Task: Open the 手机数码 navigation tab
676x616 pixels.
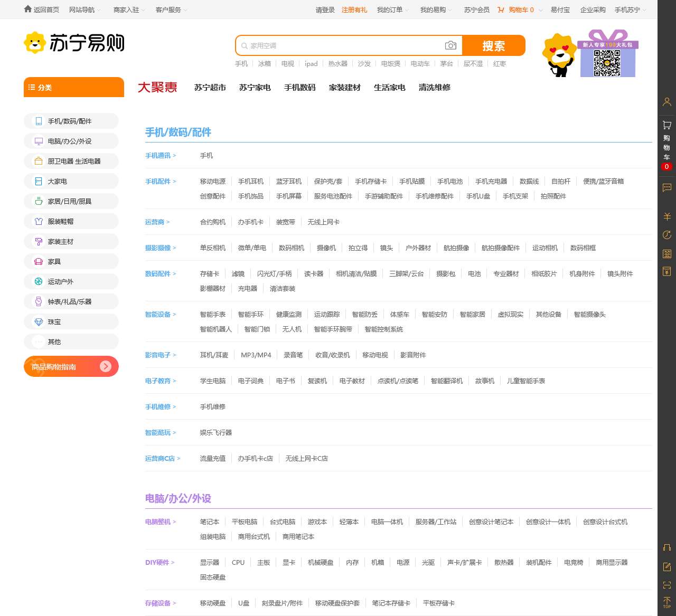Action: click(299, 88)
